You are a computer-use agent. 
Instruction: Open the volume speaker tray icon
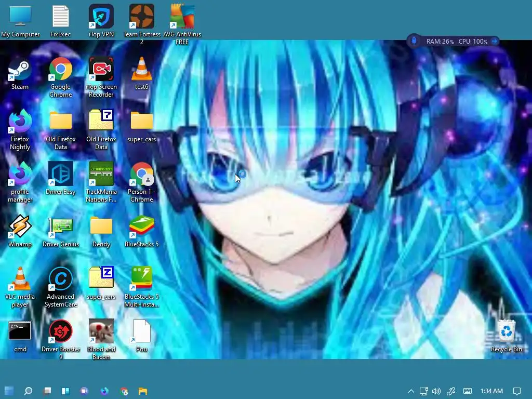436,391
